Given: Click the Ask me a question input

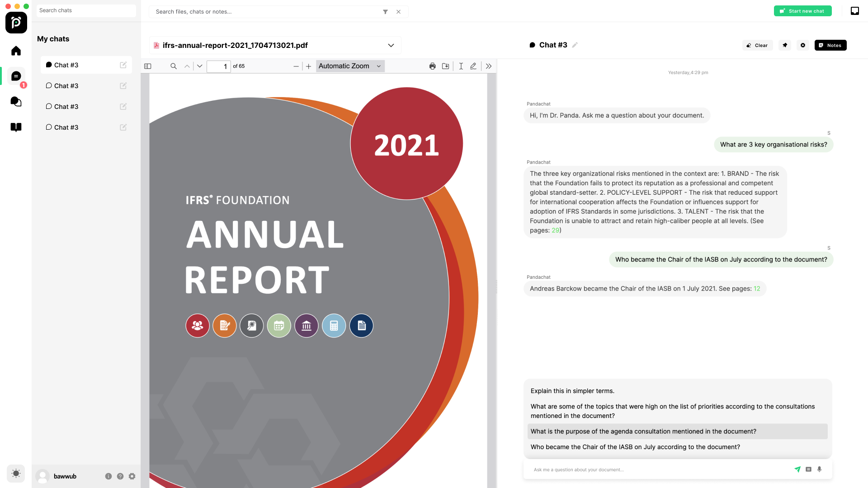Looking at the screenshot, I should [660, 470].
